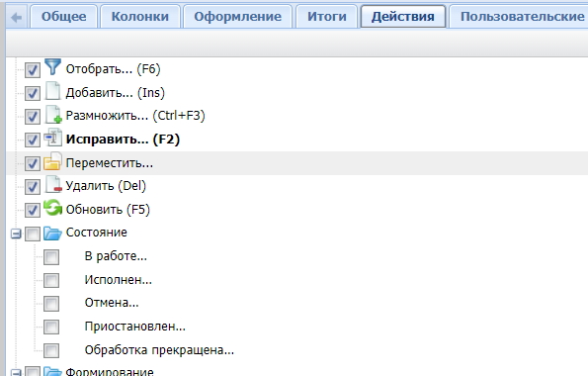Check the Состояние group checkbox
This screenshot has width=588, height=376.
(x=33, y=235)
